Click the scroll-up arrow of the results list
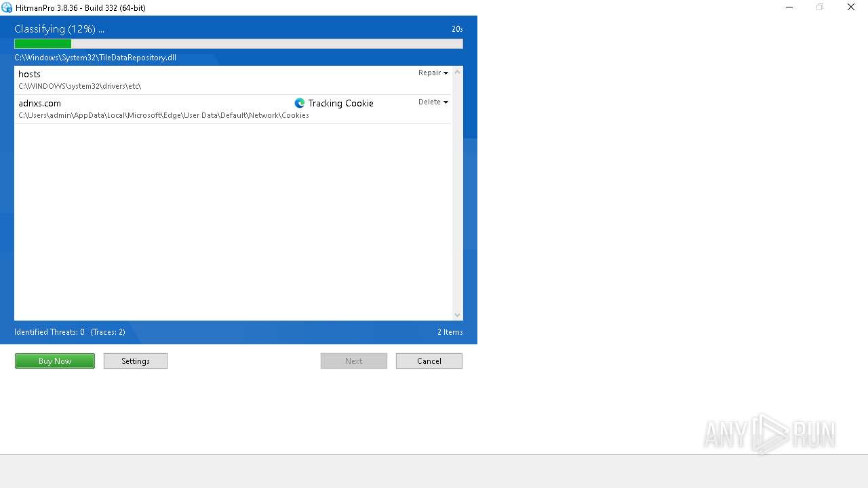The width and height of the screenshot is (868, 488). click(457, 72)
